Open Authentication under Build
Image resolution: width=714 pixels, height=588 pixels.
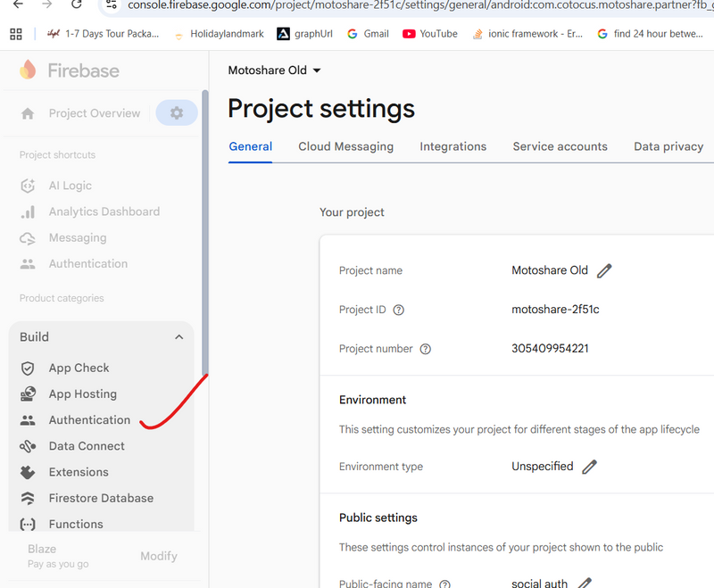[89, 419]
